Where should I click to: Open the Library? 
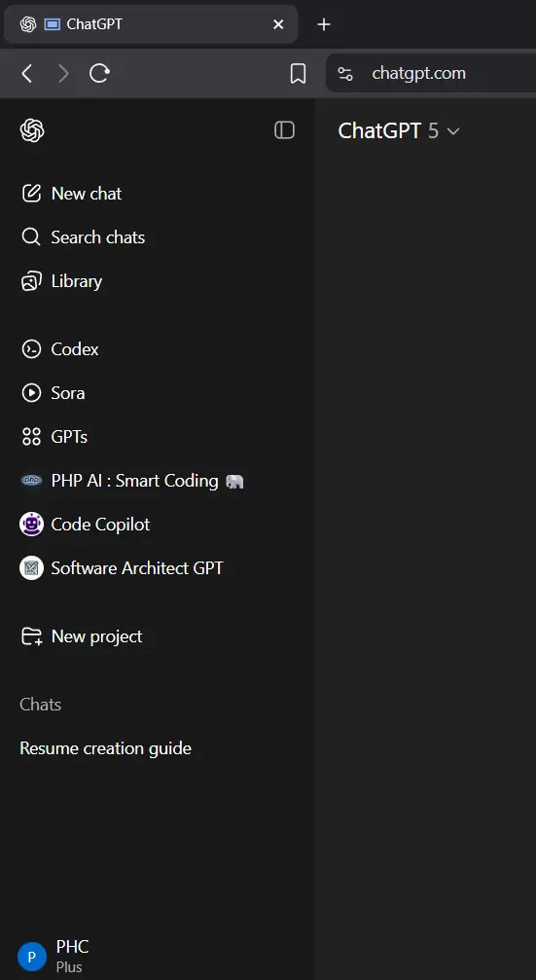[158, 281]
